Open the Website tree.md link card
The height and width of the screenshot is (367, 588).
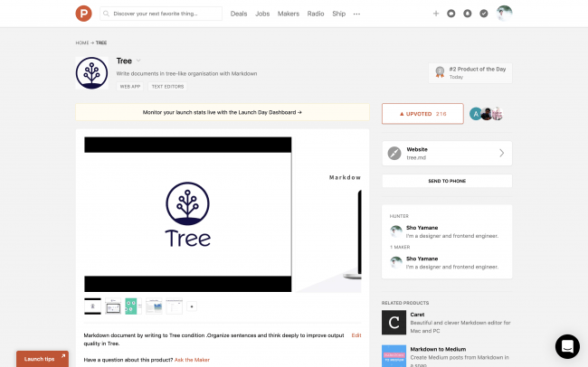click(447, 153)
